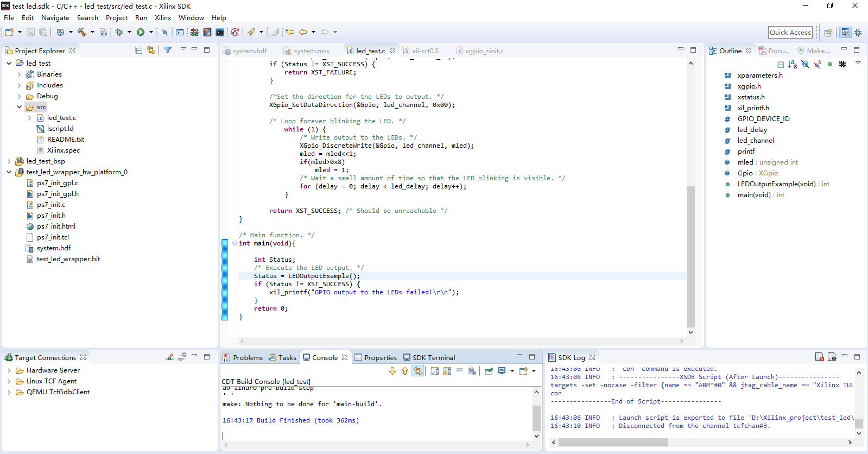Open the Run button dropdown arrow
The width and height of the screenshot is (868, 454).
pyautogui.click(x=151, y=32)
